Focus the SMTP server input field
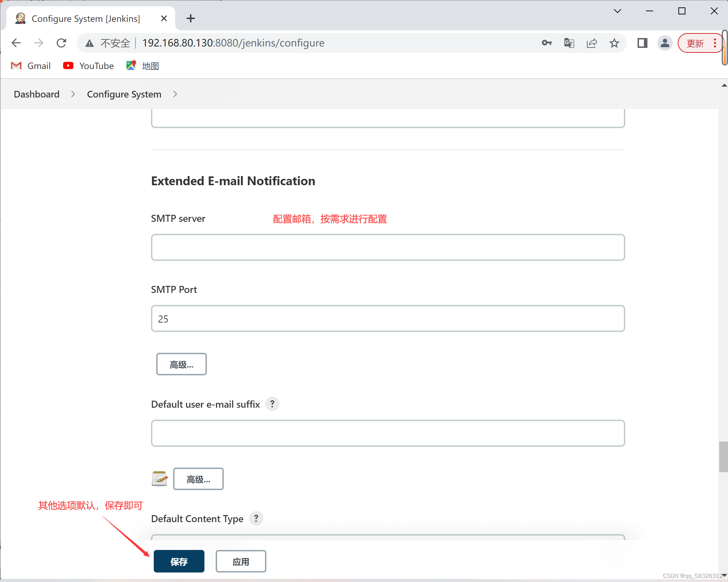 click(x=388, y=247)
